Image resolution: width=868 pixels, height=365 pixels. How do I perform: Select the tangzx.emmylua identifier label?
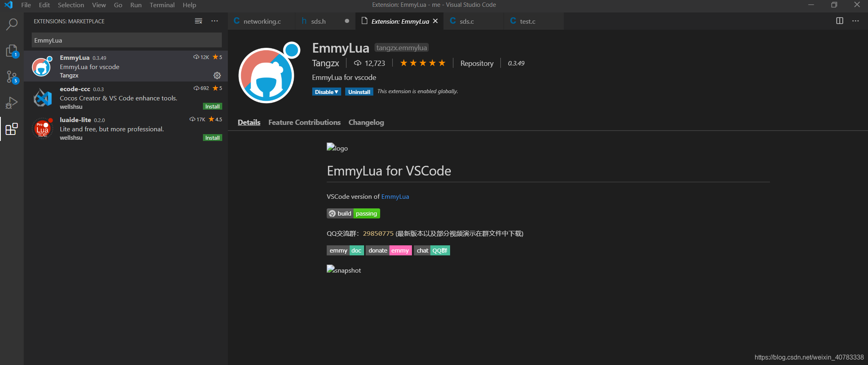coord(401,48)
